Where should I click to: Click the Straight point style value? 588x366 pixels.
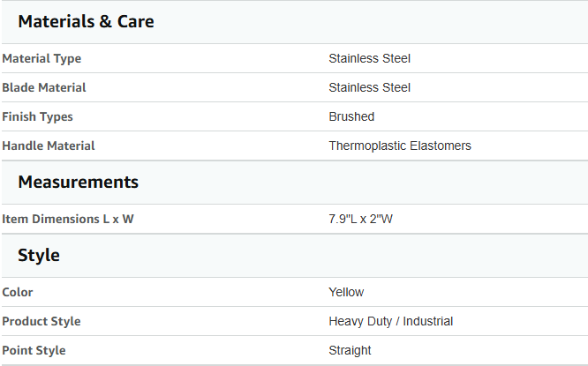350,351
